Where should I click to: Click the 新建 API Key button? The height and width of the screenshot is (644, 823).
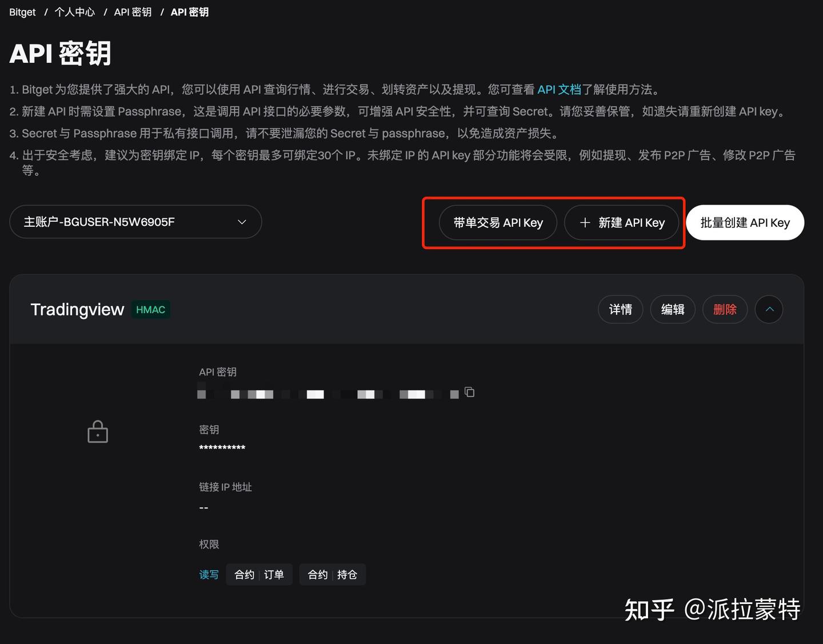click(622, 222)
